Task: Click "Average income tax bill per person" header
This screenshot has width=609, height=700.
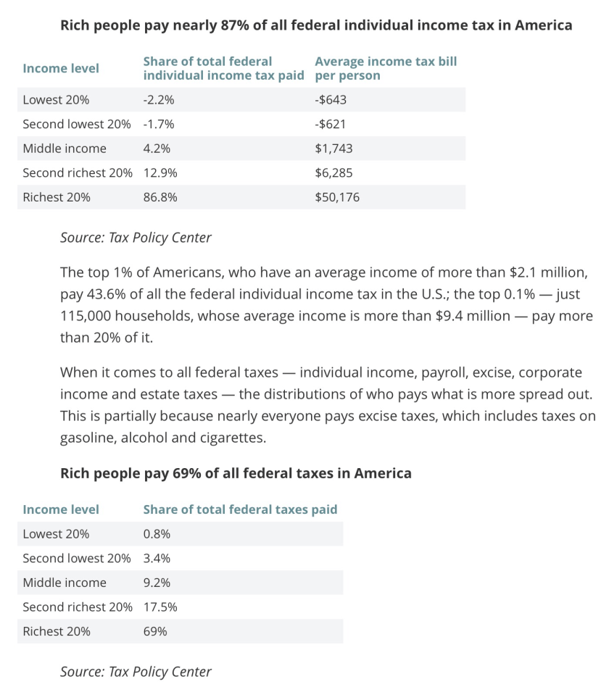Action: (x=386, y=68)
